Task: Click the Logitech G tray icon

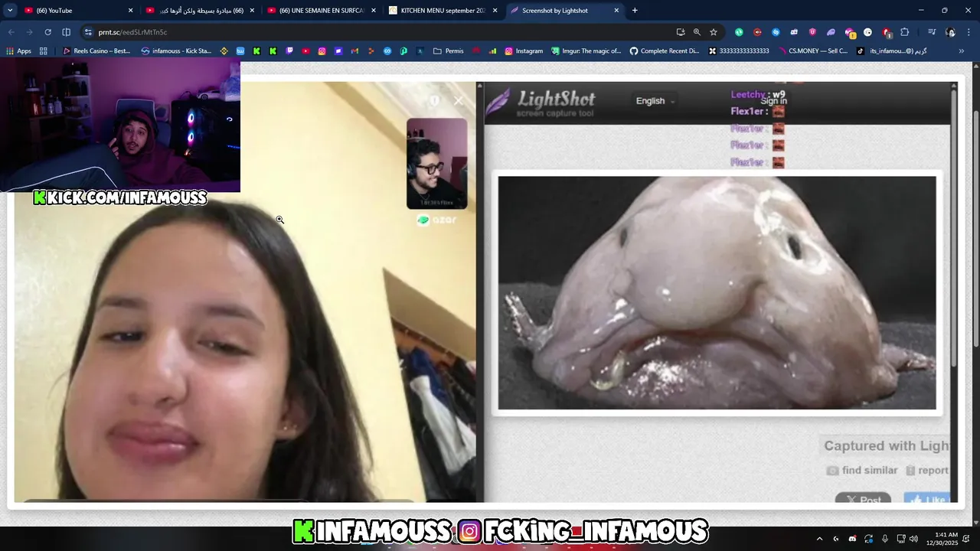Action: point(835,539)
